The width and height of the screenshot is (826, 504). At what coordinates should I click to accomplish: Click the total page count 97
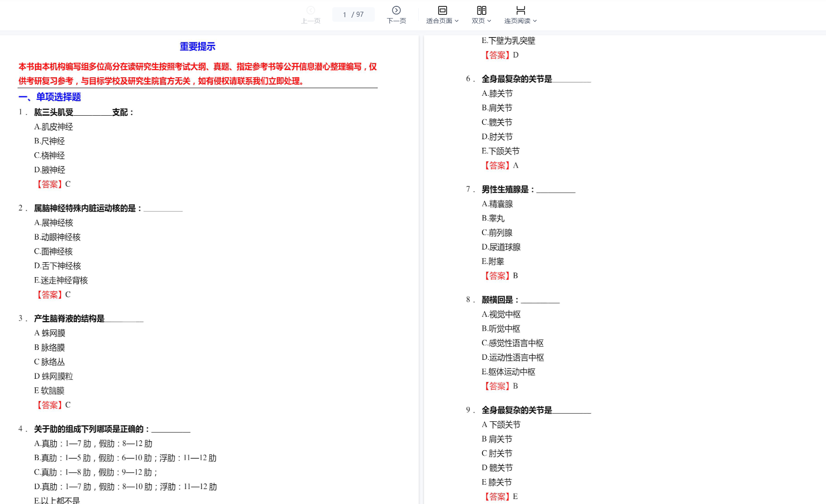pos(360,14)
